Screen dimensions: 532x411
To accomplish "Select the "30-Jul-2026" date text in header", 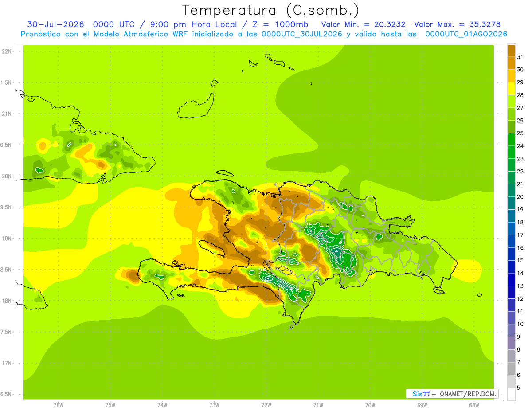I will click(55, 24).
